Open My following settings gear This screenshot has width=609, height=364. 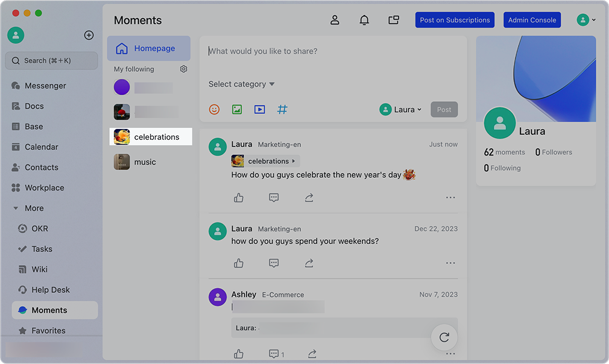pos(184,69)
